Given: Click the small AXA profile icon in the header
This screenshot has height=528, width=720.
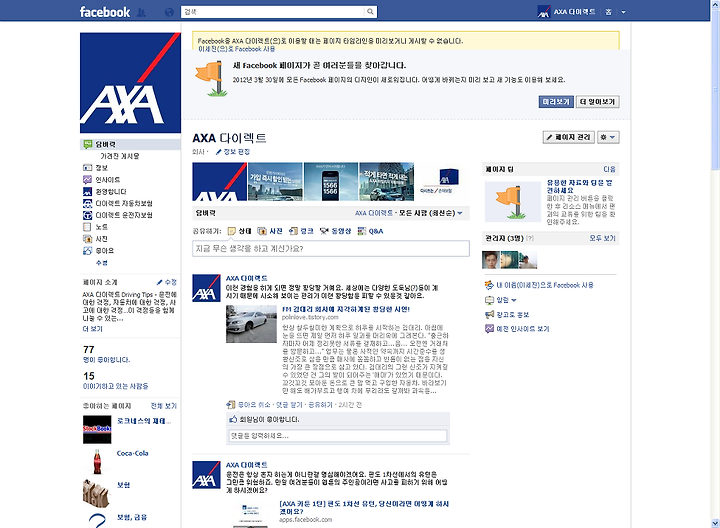Looking at the screenshot, I should point(544,12).
